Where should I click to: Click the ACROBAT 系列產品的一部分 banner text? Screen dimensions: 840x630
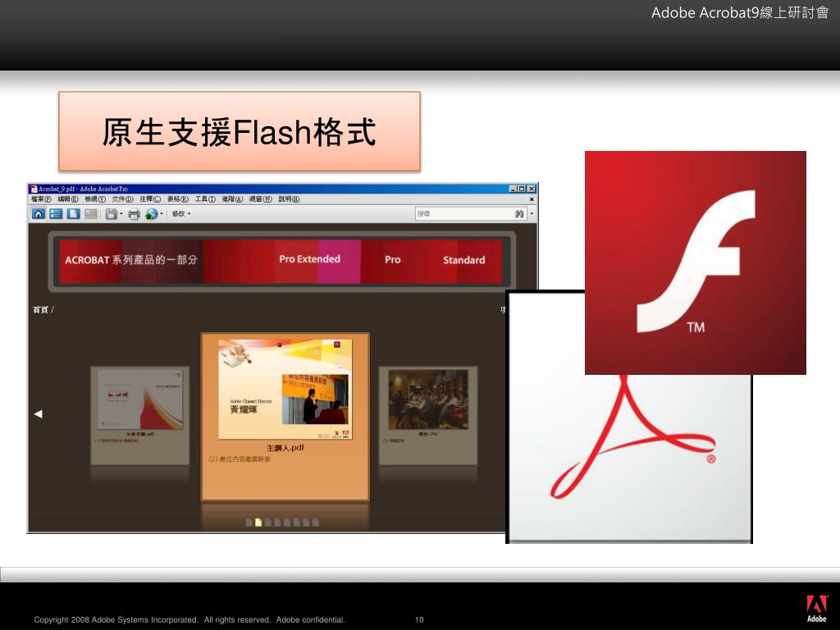[131, 260]
